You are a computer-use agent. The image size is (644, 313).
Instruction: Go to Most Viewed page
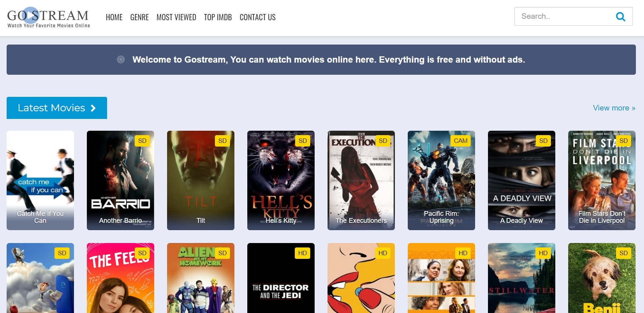point(176,17)
